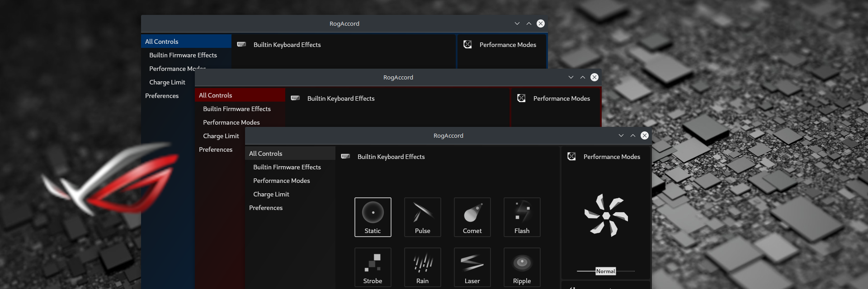Adjust the Normal performance mode slider
The image size is (868, 289).
point(606,271)
